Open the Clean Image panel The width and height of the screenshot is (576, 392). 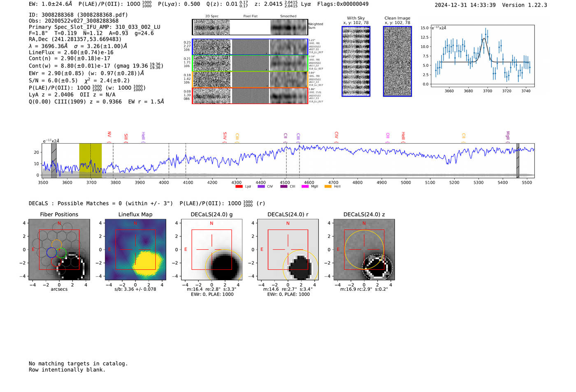pos(397,61)
